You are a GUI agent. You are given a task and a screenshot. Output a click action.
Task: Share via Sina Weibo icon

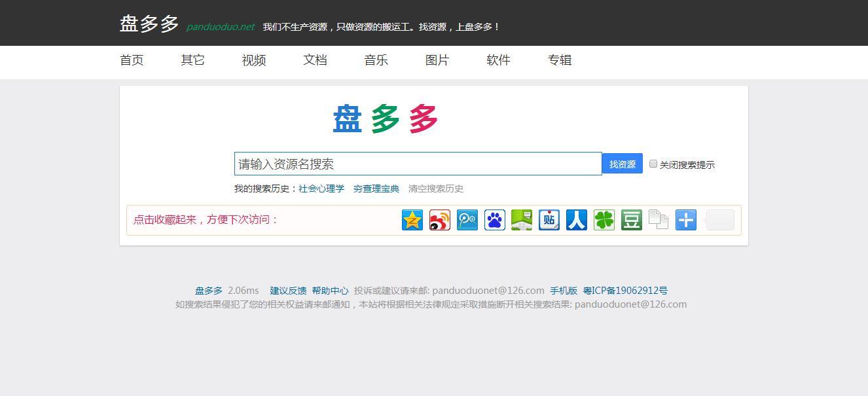(440, 220)
